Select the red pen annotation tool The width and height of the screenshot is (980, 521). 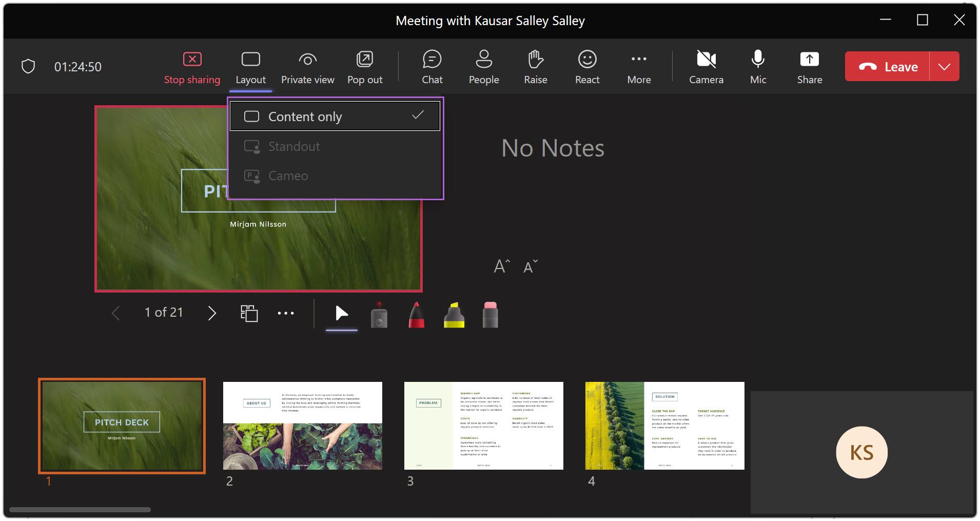(416, 314)
